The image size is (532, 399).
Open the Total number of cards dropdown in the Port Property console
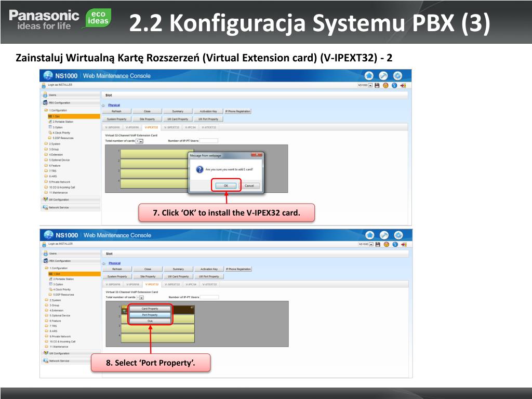pos(140,297)
